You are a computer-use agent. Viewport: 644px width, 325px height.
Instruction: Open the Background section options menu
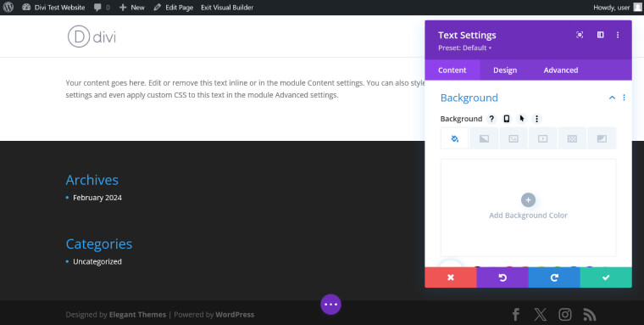click(x=624, y=98)
